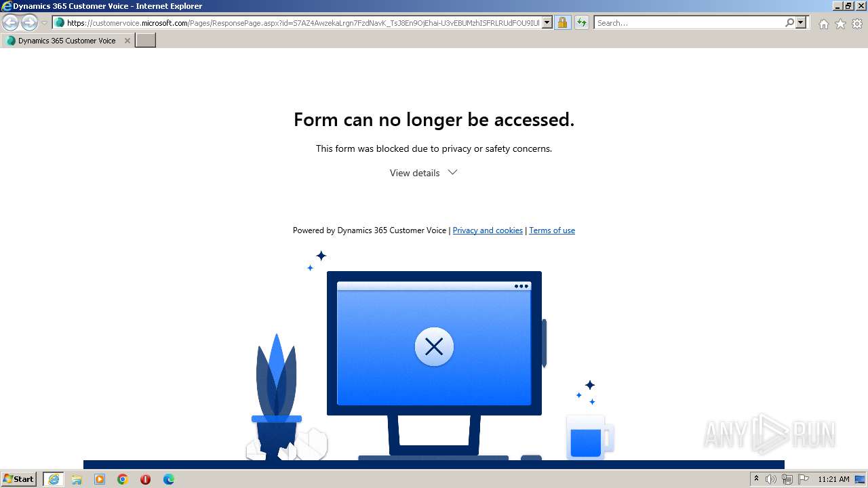Click the 11:21 AM system clock
Image resolution: width=868 pixels, height=488 pixels.
[833, 479]
